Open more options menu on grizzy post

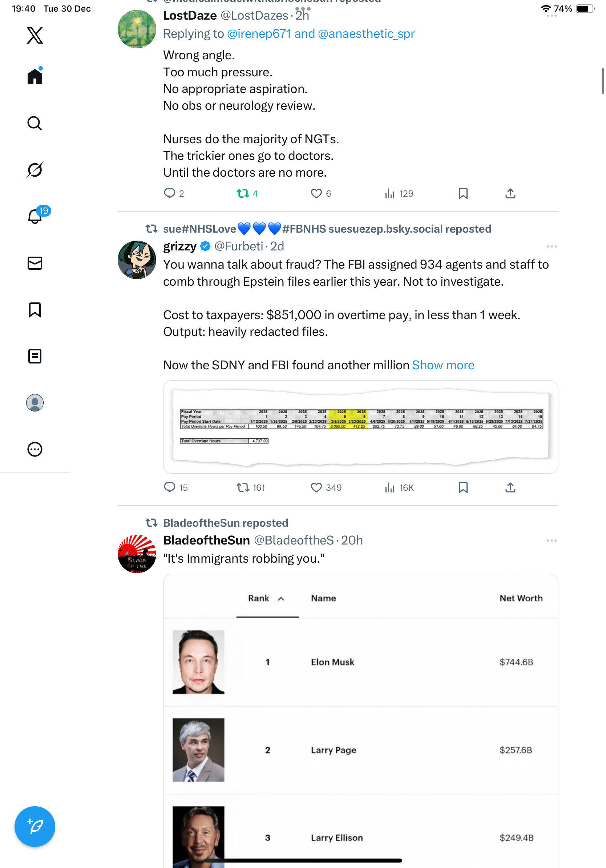tap(551, 246)
